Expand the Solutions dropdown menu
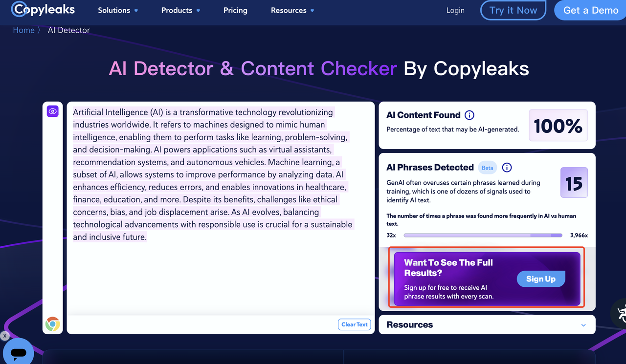626x364 pixels. click(x=118, y=10)
